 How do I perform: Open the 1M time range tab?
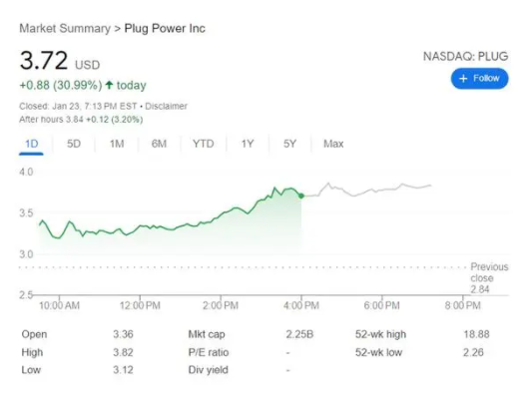coord(117,144)
